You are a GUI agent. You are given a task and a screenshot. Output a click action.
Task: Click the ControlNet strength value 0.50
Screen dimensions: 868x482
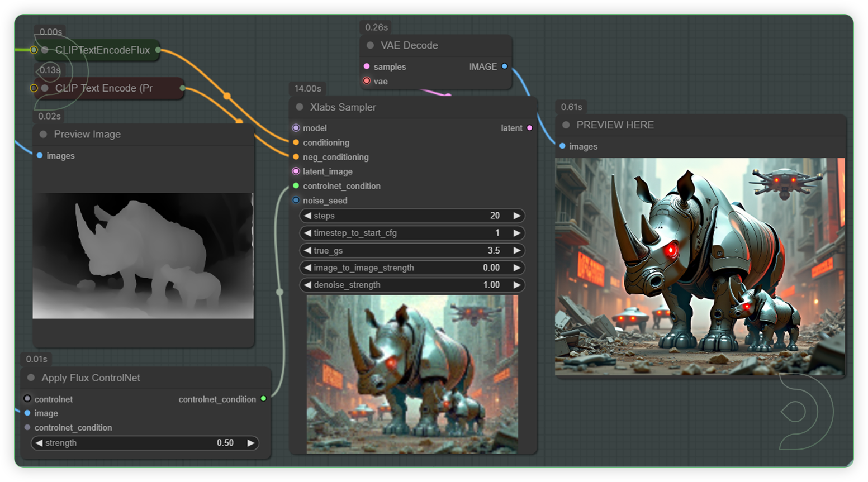point(225,443)
